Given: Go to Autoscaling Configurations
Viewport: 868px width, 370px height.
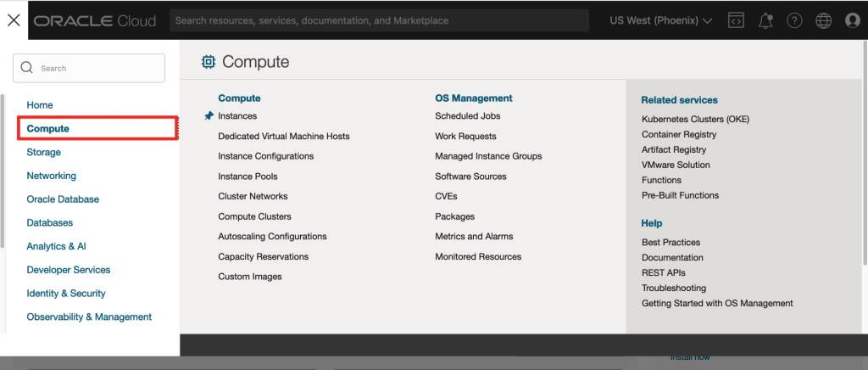Looking at the screenshot, I should tap(272, 237).
